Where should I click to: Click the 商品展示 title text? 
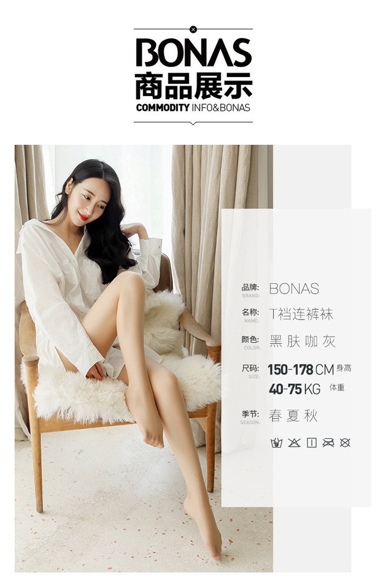point(194,86)
